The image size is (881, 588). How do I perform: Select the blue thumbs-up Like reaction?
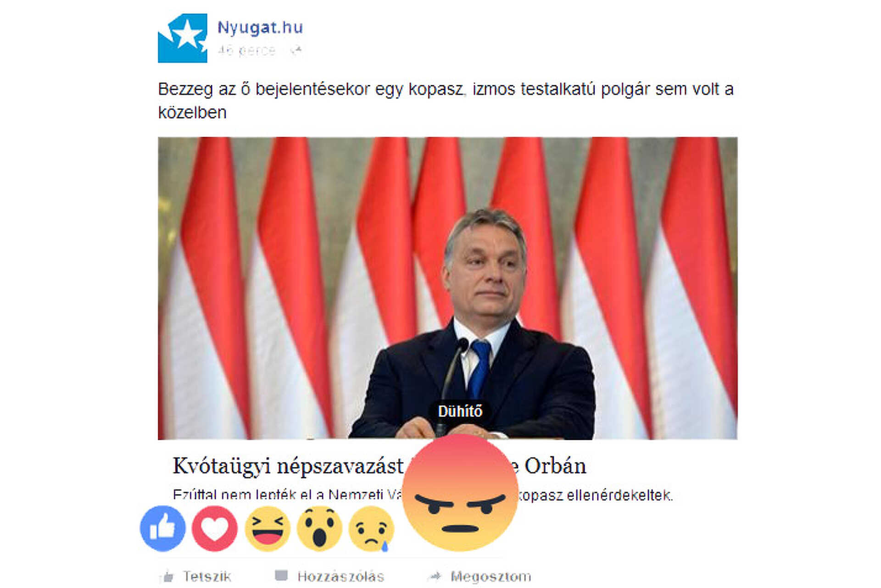[163, 528]
